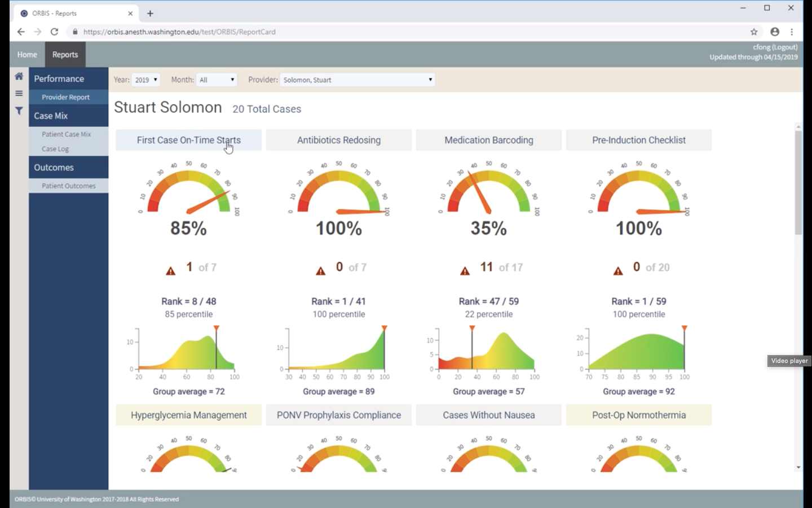The height and width of the screenshot is (508, 812).
Task: Click the browser forward arrow
Action: point(37,32)
